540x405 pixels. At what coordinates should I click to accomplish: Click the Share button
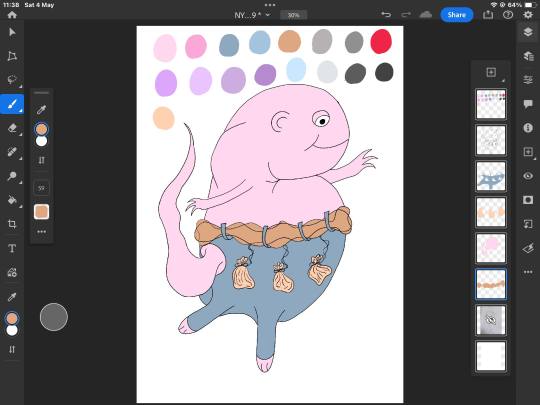point(456,15)
